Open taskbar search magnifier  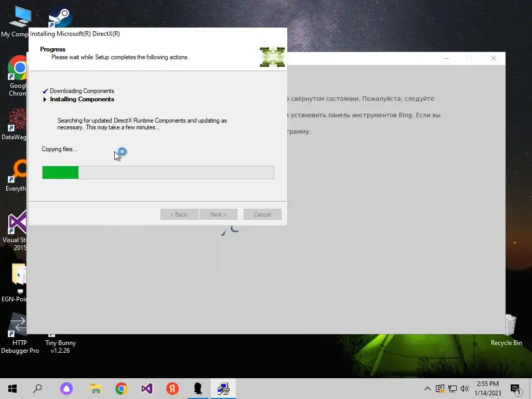point(37,389)
